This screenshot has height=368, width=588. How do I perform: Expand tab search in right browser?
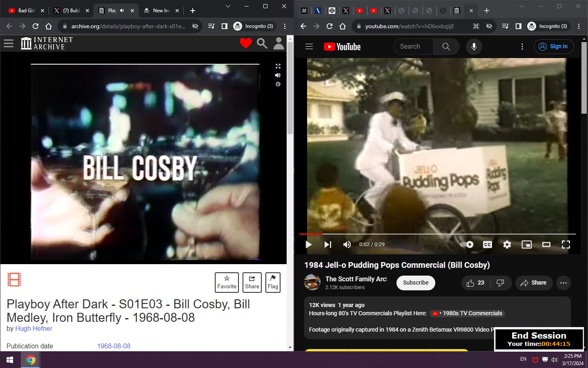[521, 6]
